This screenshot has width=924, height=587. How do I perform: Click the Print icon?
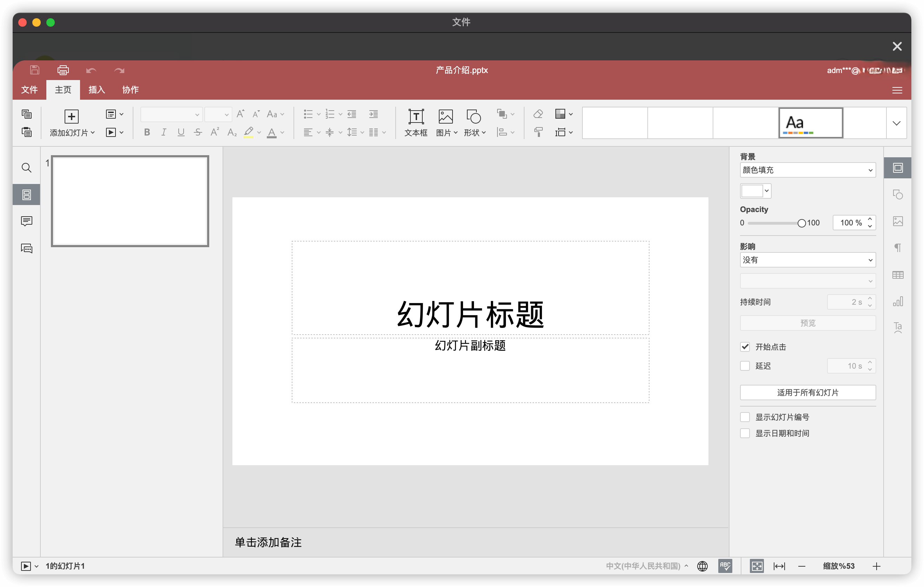click(63, 70)
